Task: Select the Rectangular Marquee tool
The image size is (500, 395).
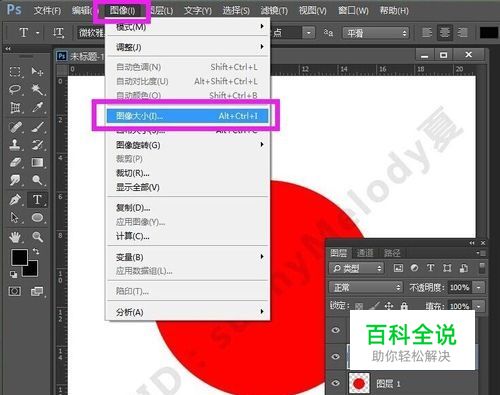Action: [15, 71]
